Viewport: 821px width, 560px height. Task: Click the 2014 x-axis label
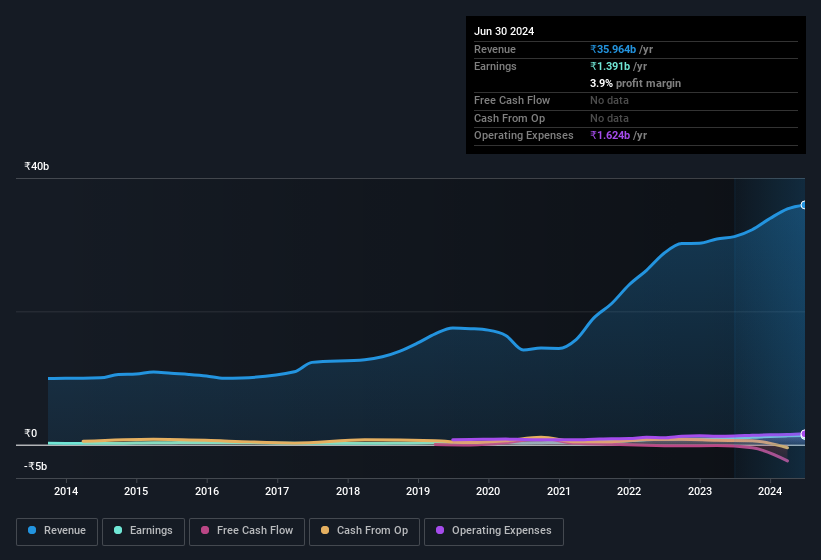click(x=66, y=491)
